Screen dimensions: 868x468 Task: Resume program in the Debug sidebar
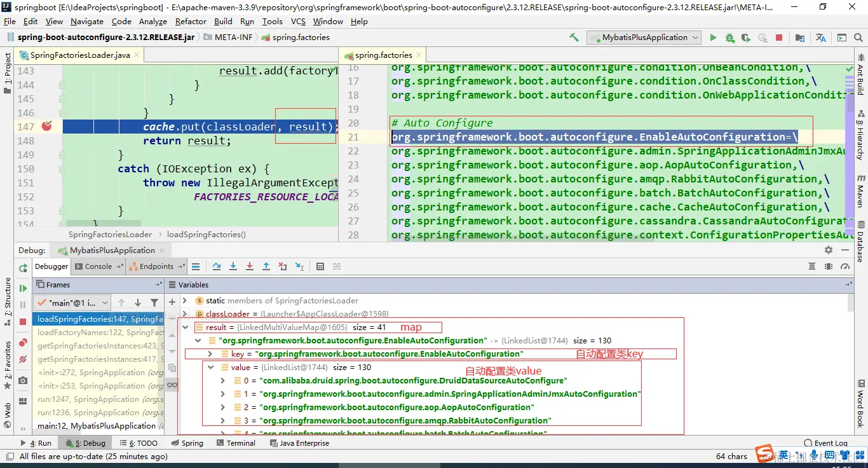(x=23, y=289)
